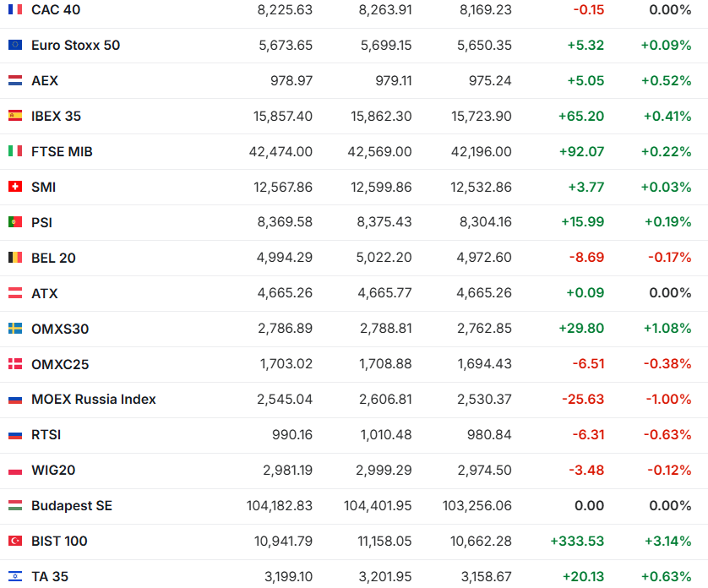Image resolution: width=708 pixels, height=588 pixels.
Task: Click the Denmark flag icon beside OMXC25
Action: [15, 364]
